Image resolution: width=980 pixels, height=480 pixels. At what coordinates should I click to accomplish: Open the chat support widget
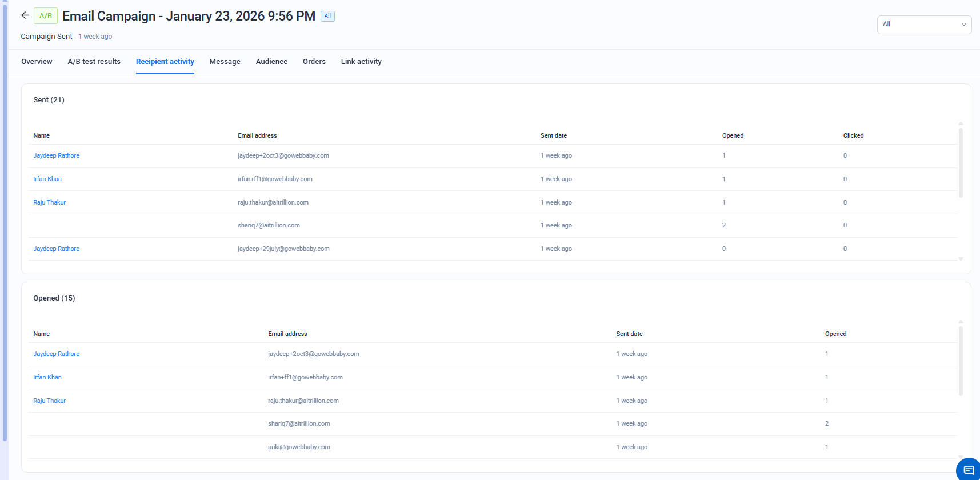(969, 470)
